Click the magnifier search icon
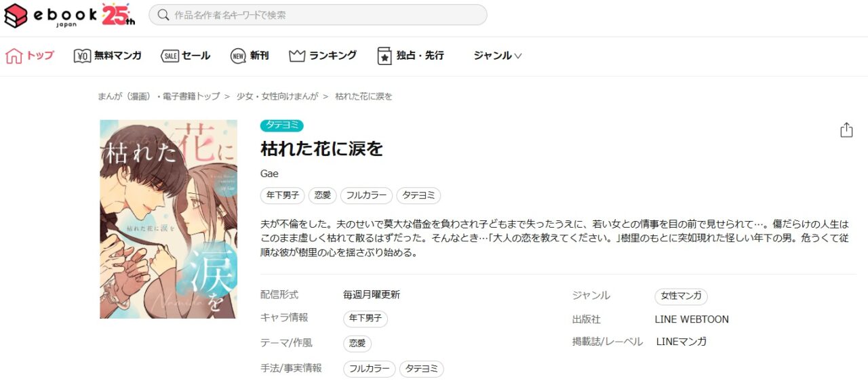The image size is (868, 383). [x=163, y=15]
